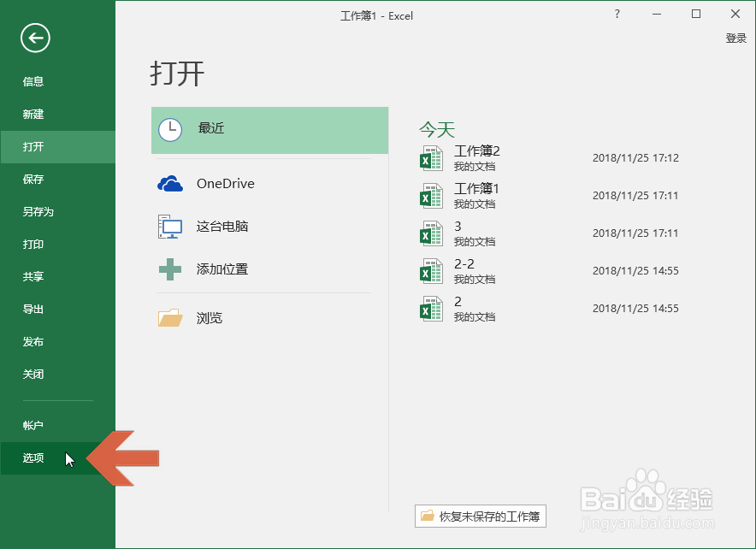The width and height of the screenshot is (756, 549).
Task: Open recent file named 工作簿2
Action: click(476, 151)
